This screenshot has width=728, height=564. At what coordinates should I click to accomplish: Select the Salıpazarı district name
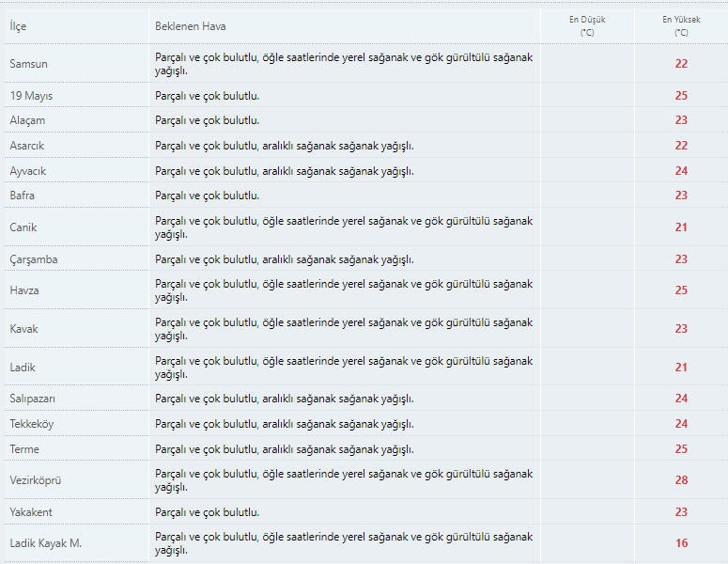click(x=33, y=399)
